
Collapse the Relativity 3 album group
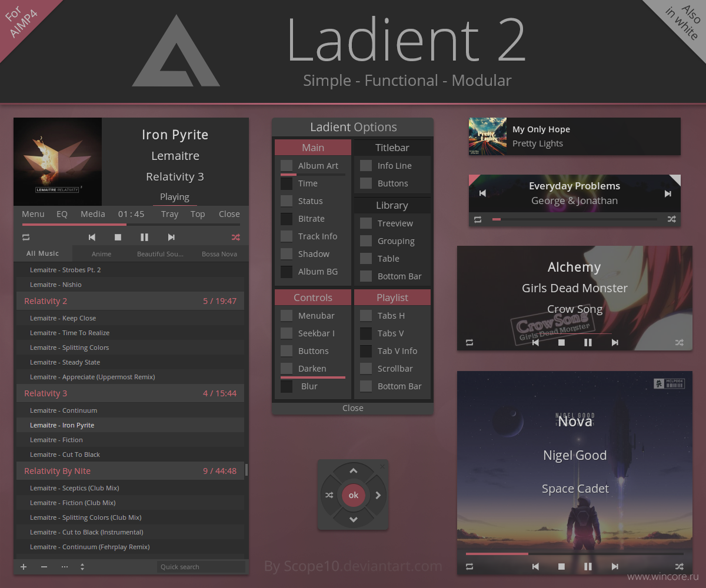coord(130,393)
